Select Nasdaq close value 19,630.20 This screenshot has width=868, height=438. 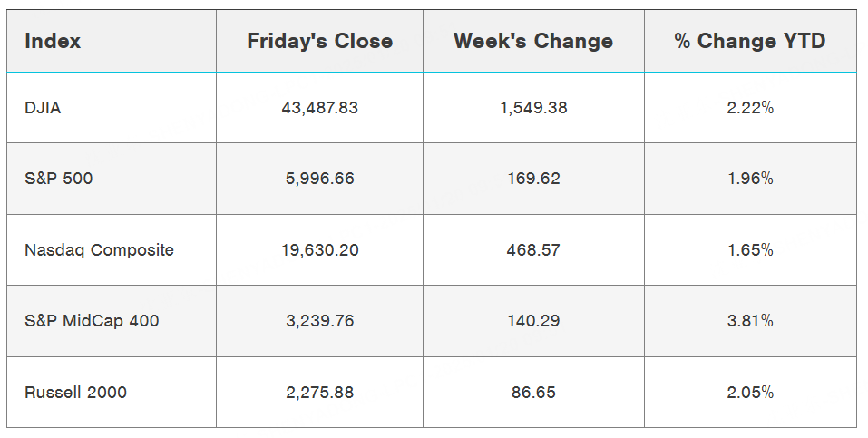pos(319,249)
